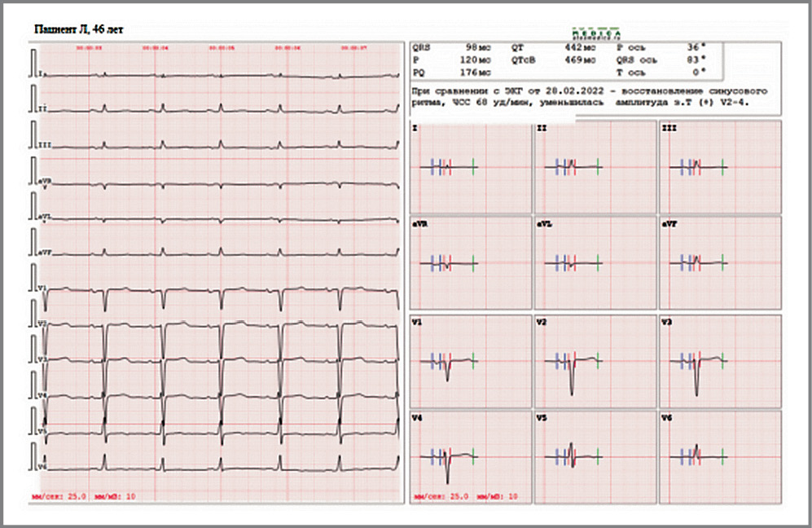Open the V3 averaged complex panel
This screenshot has width=812, height=528.
pos(720,359)
